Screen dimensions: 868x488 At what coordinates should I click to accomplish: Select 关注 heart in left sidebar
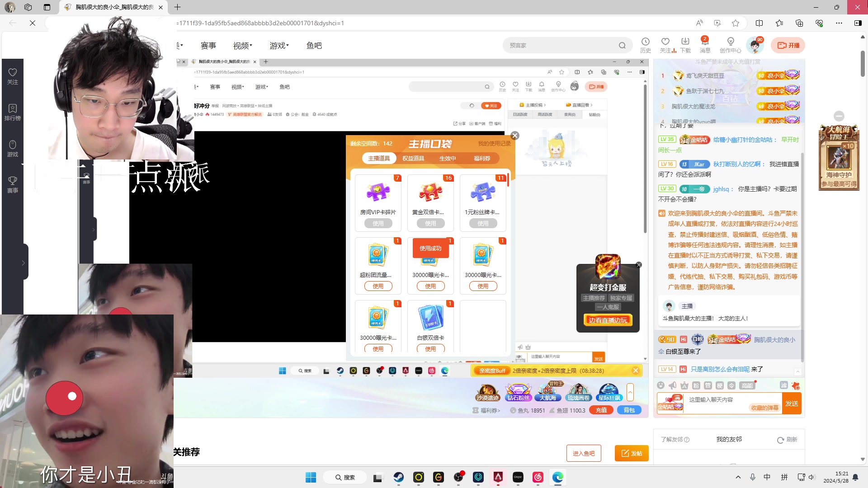click(13, 76)
